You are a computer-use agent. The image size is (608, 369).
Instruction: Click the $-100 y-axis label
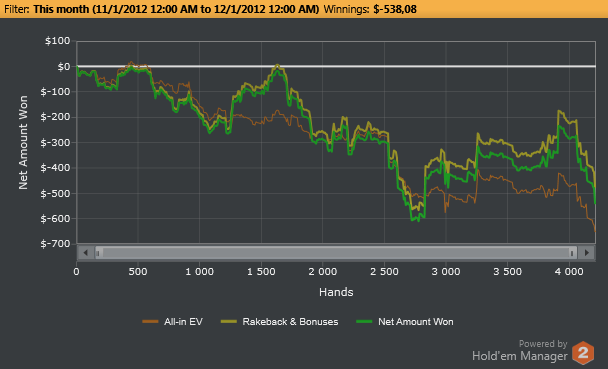(55, 92)
